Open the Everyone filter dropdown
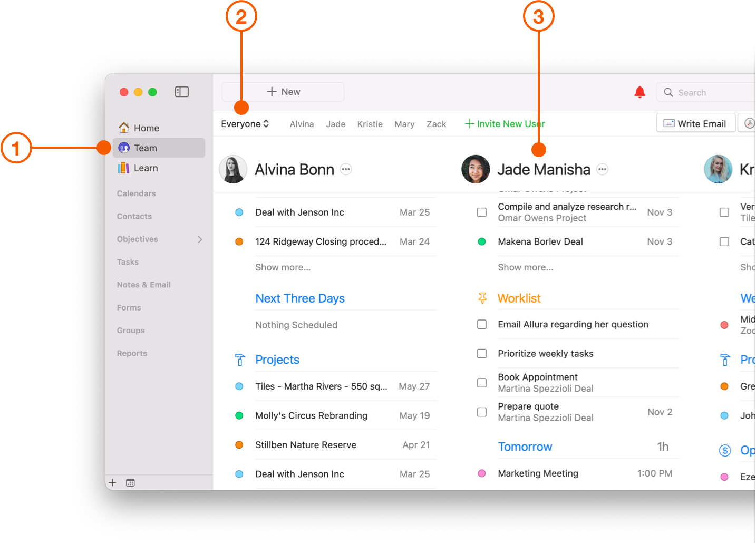Viewport: 756px width, 543px height. (x=245, y=123)
